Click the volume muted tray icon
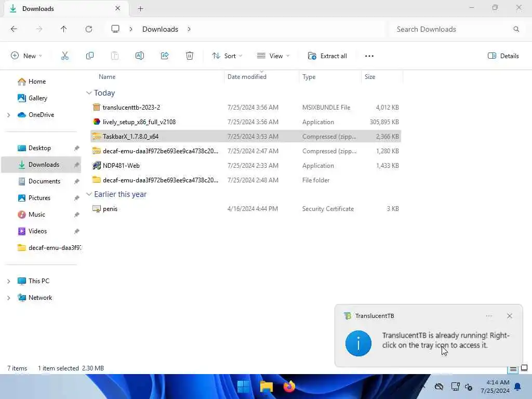532x399 pixels. pos(469,387)
